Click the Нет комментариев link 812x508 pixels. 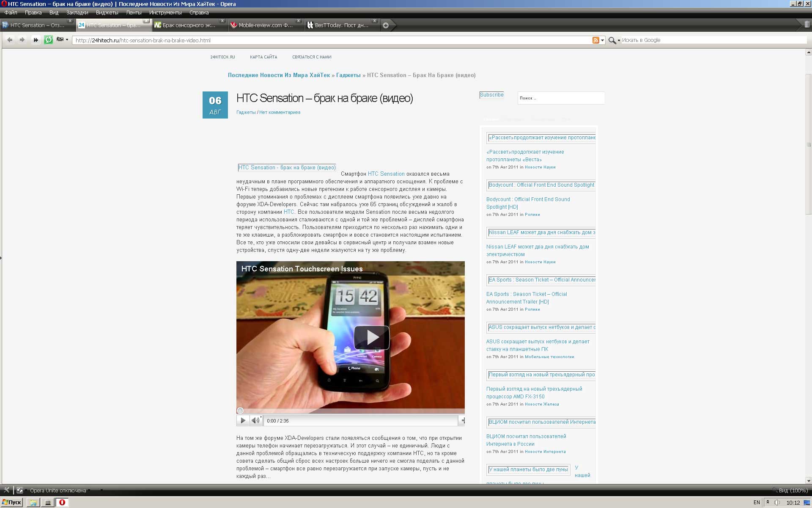[280, 112]
